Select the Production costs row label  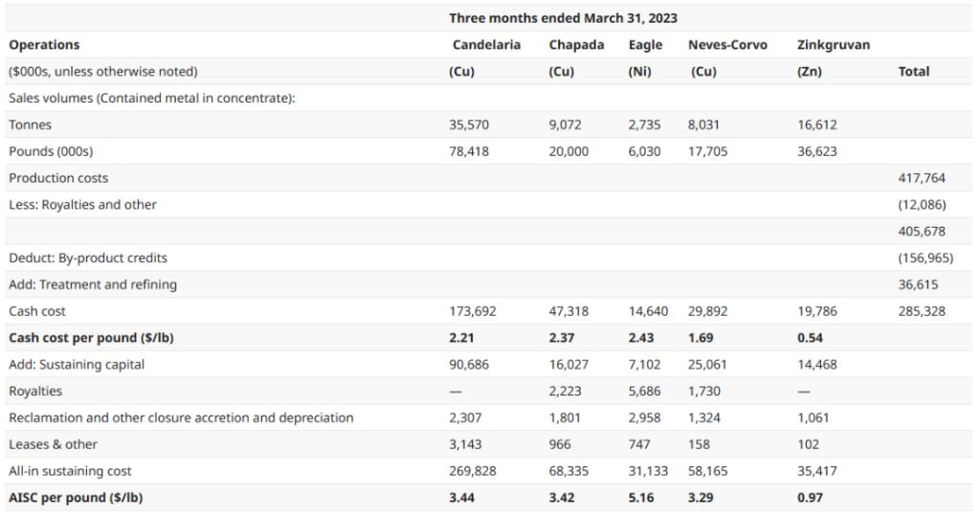(x=58, y=178)
